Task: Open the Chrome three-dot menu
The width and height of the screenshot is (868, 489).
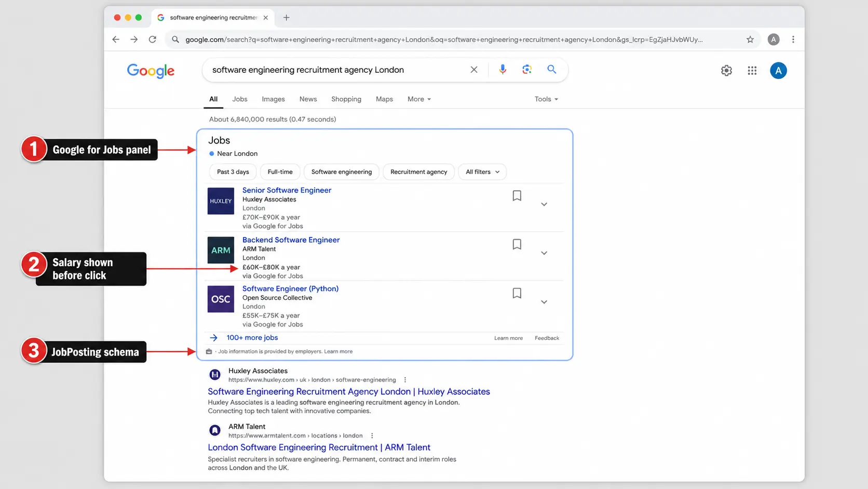Action: click(793, 39)
